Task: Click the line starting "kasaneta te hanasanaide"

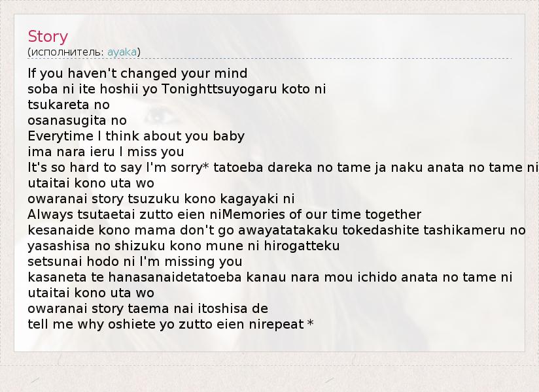Action: [269, 277]
